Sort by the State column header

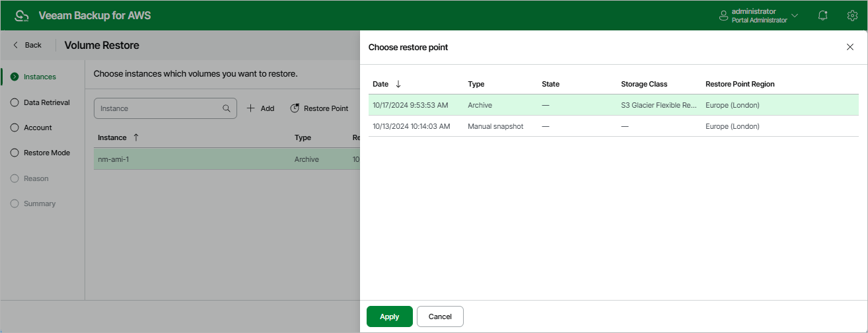(x=550, y=84)
